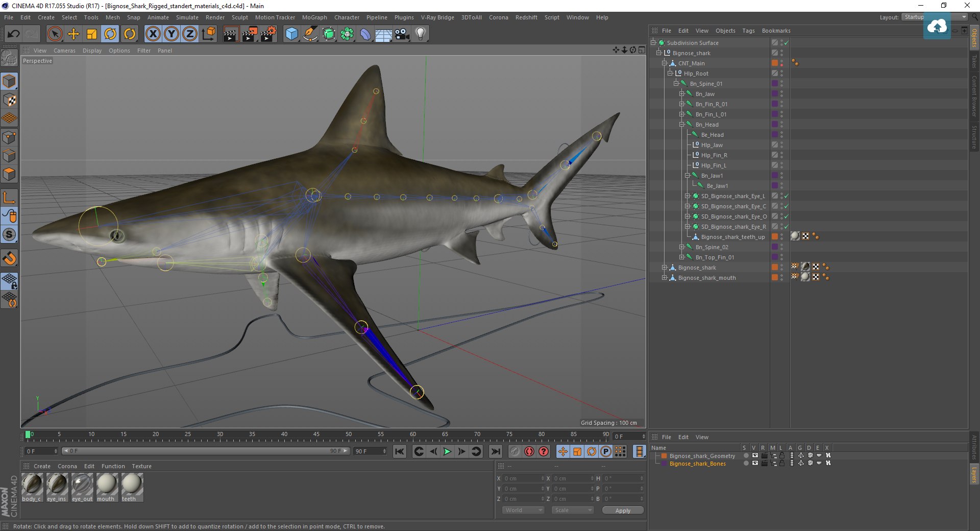Image resolution: width=980 pixels, height=531 pixels.
Task: Open the Object Manager Tags menu
Action: point(748,31)
